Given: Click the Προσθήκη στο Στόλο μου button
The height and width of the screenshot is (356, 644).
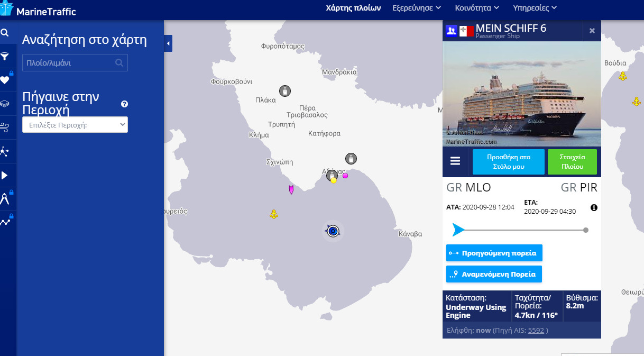Looking at the screenshot, I should pyautogui.click(x=509, y=161).
